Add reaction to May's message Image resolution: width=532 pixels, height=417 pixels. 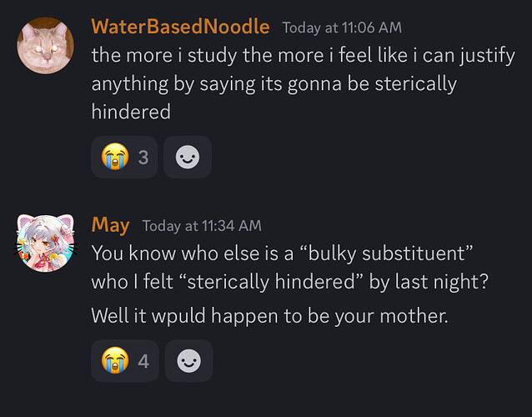[188, 361]
